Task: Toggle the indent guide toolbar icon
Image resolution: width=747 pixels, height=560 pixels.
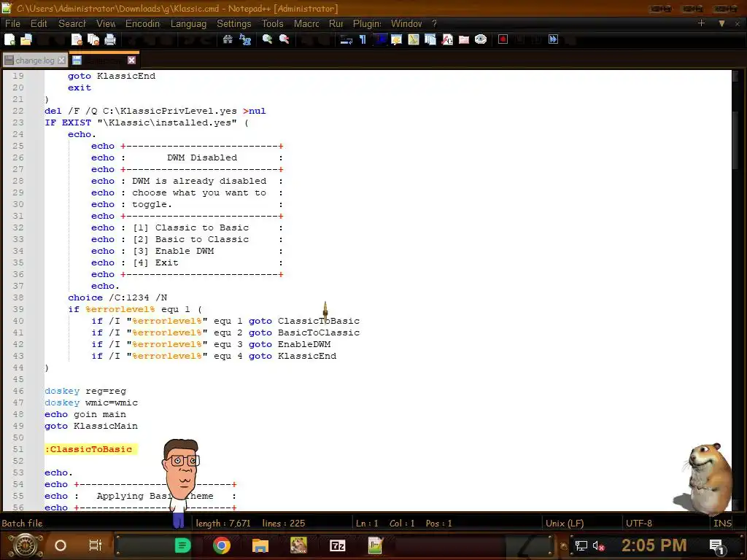Action: click(379, 39)
